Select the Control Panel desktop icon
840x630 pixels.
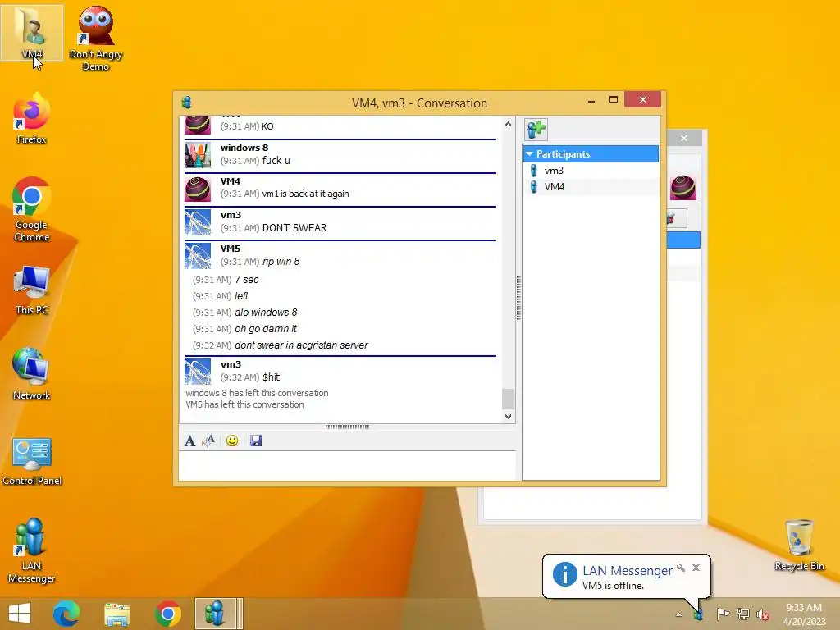coord(32,461)
